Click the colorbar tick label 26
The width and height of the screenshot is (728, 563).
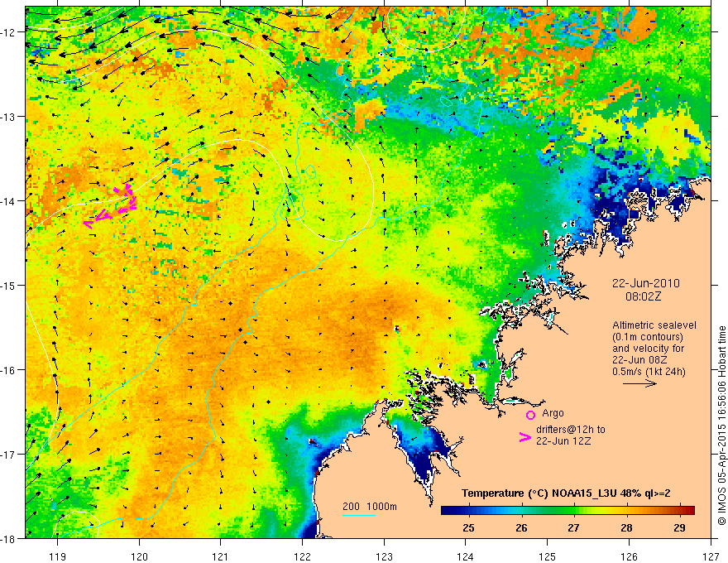pos(521,527)
